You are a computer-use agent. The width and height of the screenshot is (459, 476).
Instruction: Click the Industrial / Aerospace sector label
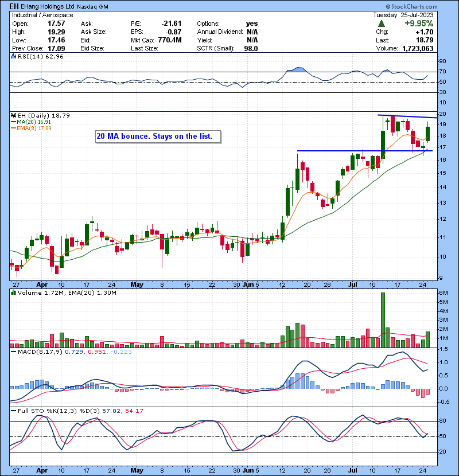[x=42, y=15]
